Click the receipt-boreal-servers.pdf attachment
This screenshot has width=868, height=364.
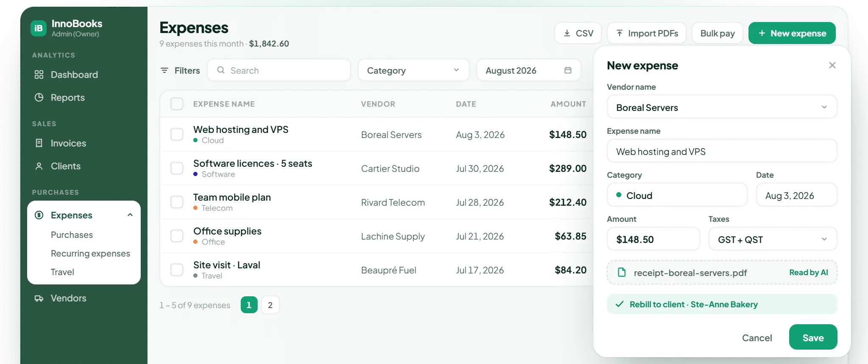[x=722, y=272]
